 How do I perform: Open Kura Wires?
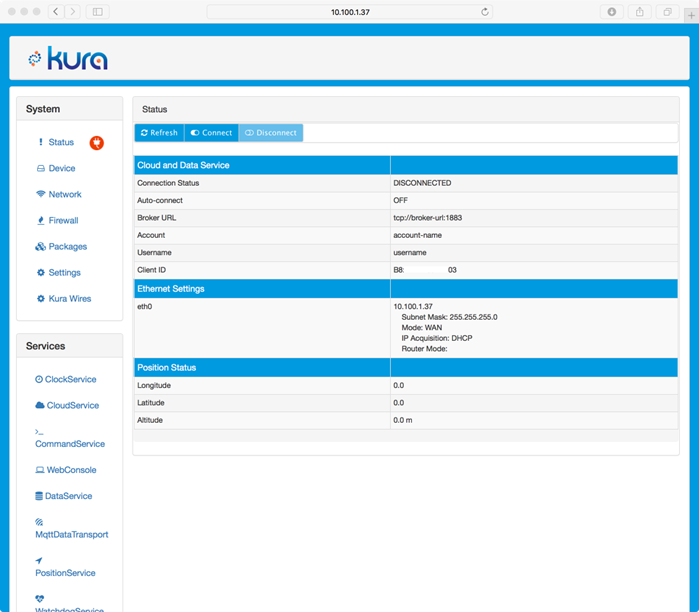click(70, 299)
